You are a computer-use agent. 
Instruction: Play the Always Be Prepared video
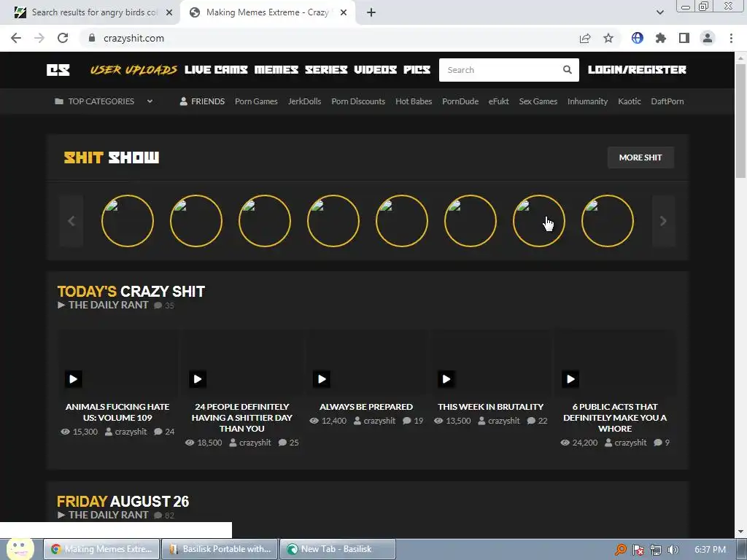pyautogui.click(x=322, y=379)
